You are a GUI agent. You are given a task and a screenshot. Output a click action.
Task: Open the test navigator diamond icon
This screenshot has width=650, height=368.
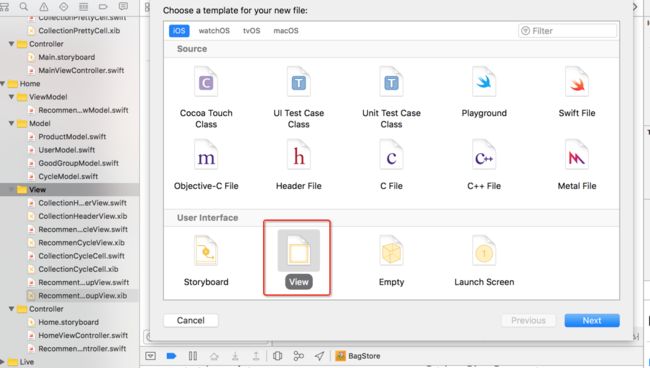coord(63,6)
